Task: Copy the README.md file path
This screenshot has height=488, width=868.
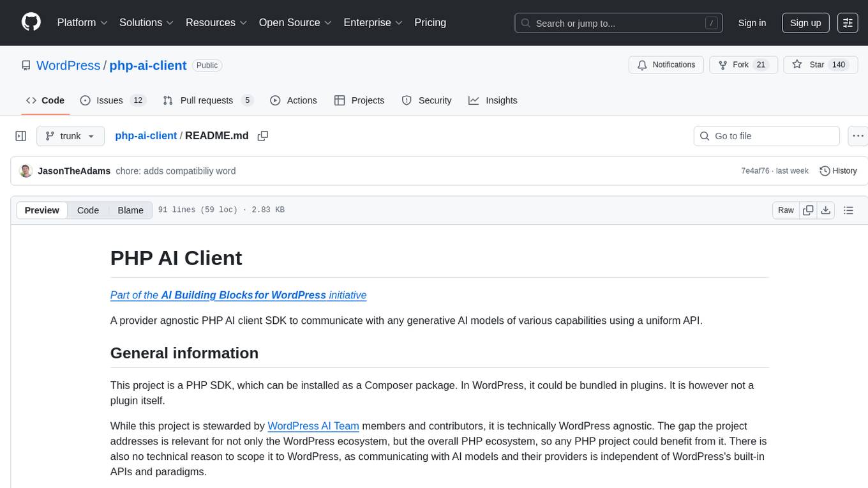Action: pyautogui.click(x=262, y=136)
